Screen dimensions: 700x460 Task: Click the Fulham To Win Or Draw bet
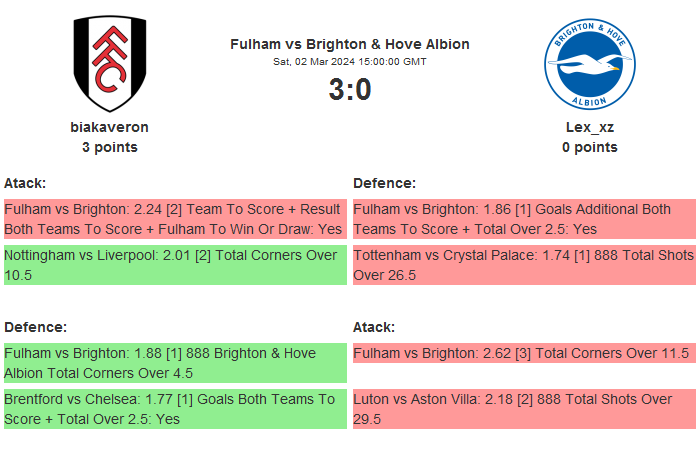(x=175, y=219)
